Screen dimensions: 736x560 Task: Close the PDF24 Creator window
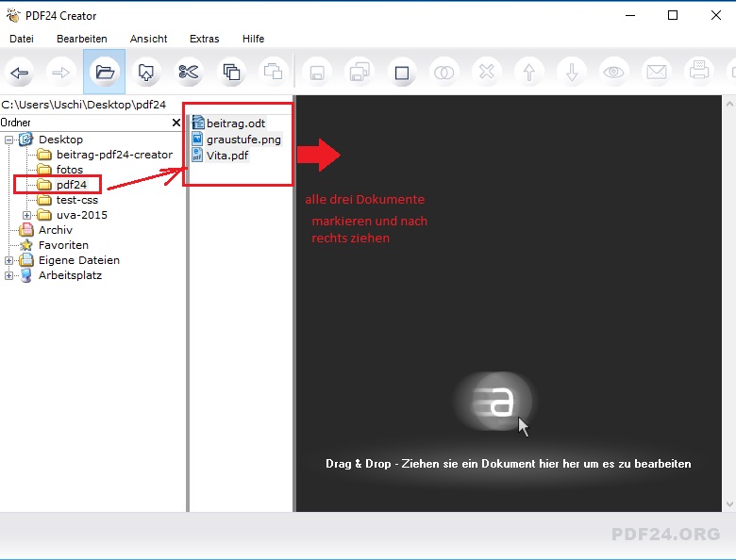point(716,15)
